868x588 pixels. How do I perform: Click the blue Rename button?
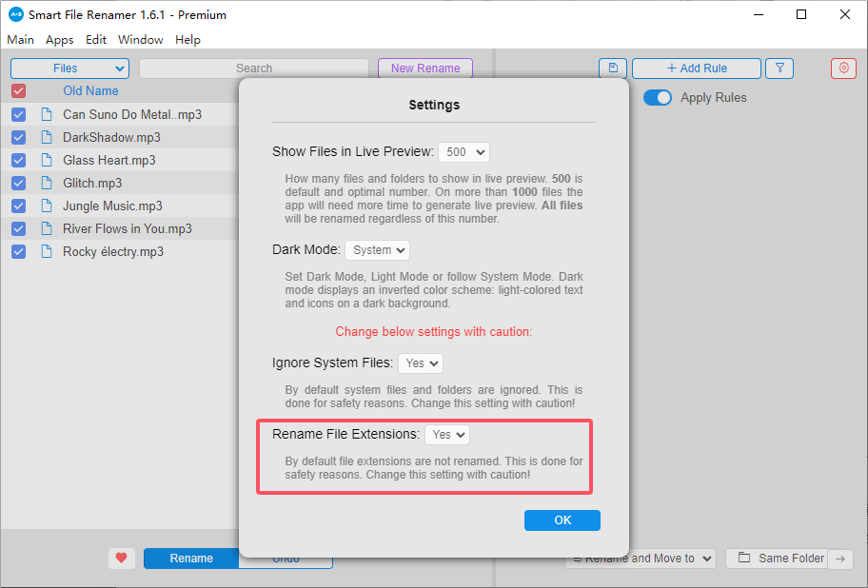(191, 559)
